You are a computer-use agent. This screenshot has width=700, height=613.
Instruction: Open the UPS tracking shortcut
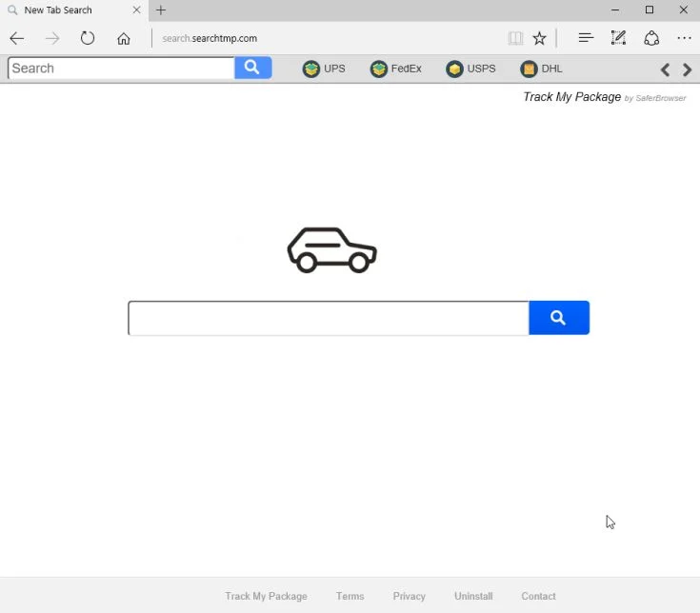pos(324,69)
